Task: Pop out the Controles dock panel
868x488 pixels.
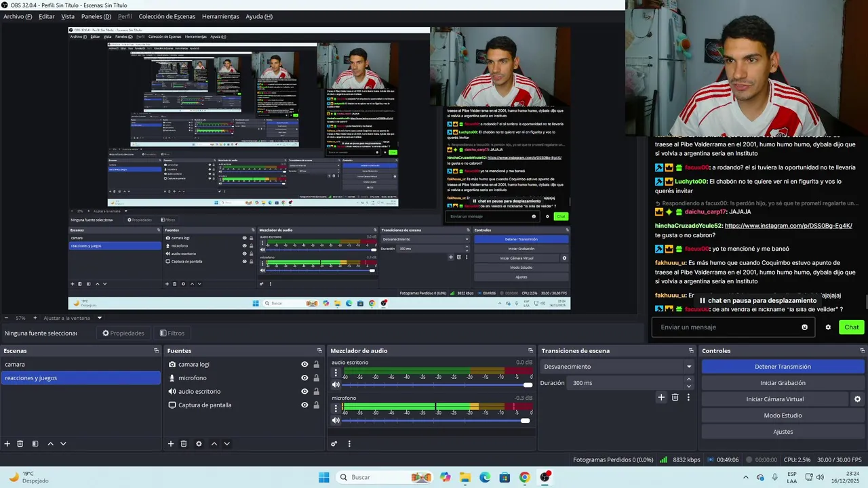Action: (861, 350)
